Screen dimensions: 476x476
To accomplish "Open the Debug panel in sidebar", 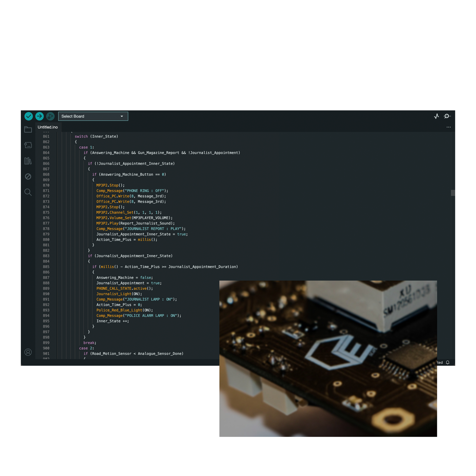I will tap(28, 177).
